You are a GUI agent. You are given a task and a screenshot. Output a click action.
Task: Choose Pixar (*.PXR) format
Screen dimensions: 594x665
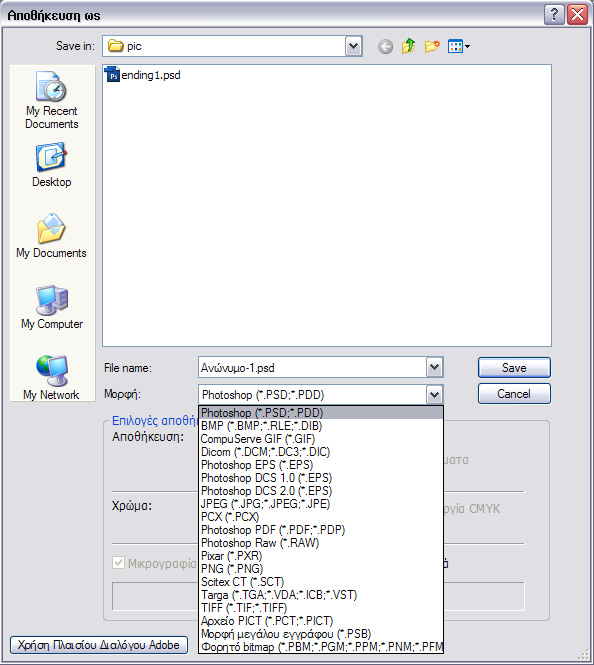coord(321,556)
